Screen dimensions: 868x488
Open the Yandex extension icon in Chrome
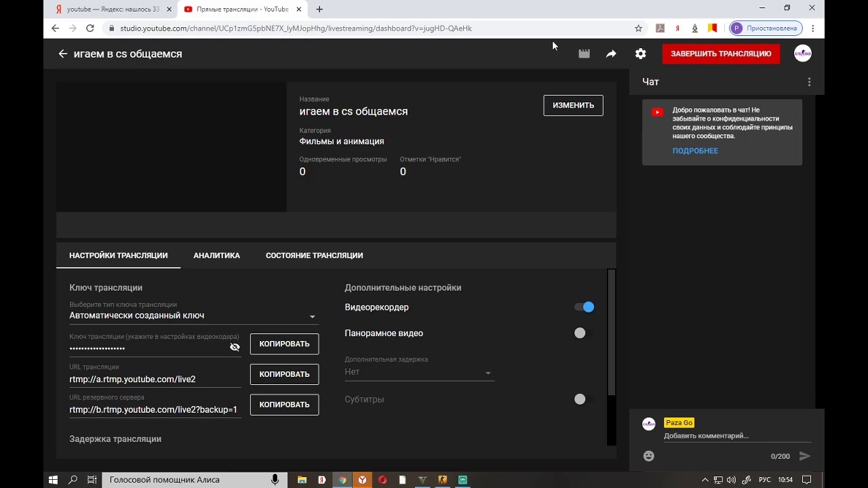tap(677, 28)
